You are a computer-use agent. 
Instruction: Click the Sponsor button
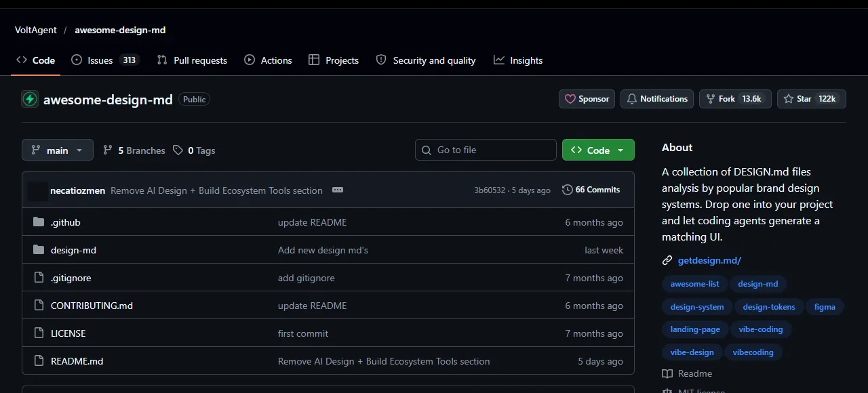[587, 99]
